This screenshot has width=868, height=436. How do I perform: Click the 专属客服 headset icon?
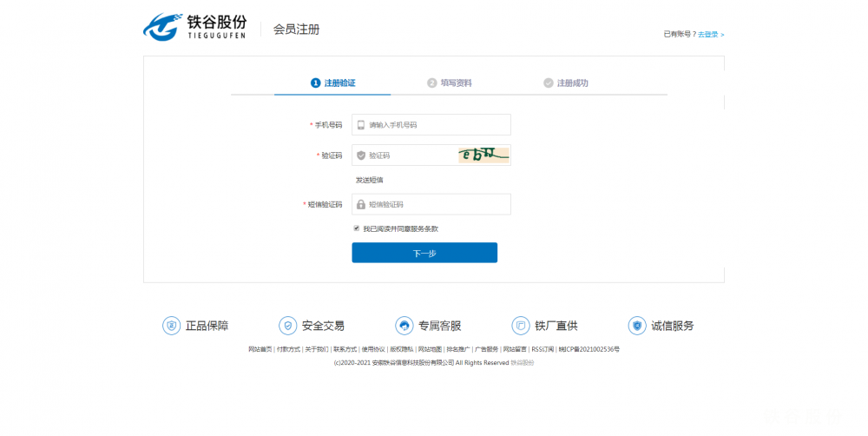[404, 326]
